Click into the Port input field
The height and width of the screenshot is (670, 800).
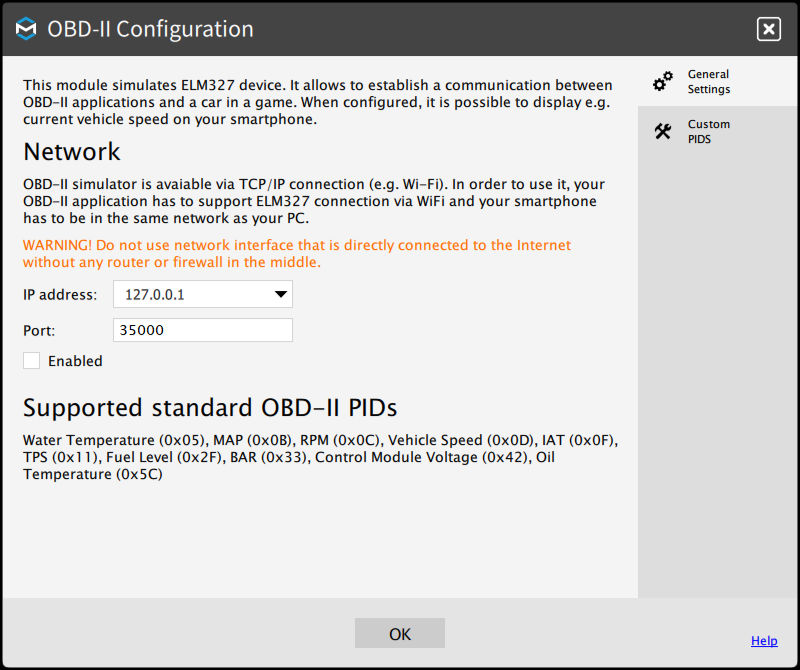coord(203,330)
